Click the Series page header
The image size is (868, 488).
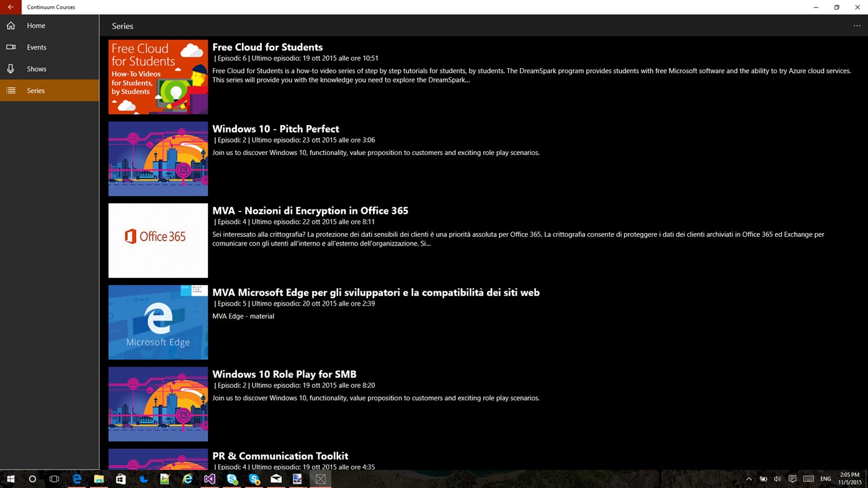tap(122, 26)
